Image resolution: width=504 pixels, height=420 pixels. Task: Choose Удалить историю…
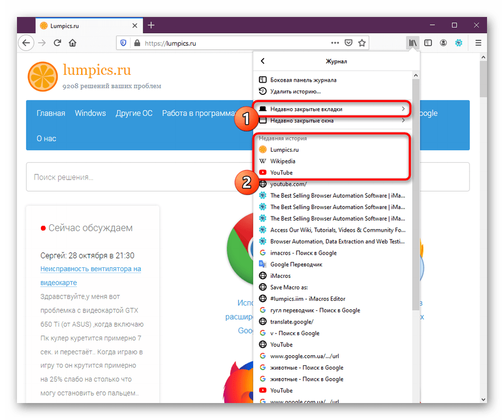(x=333, y=92)
